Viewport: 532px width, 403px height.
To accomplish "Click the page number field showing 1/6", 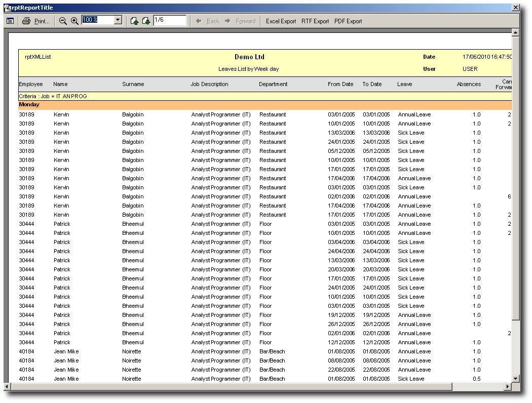I will (x=169, y=20).
